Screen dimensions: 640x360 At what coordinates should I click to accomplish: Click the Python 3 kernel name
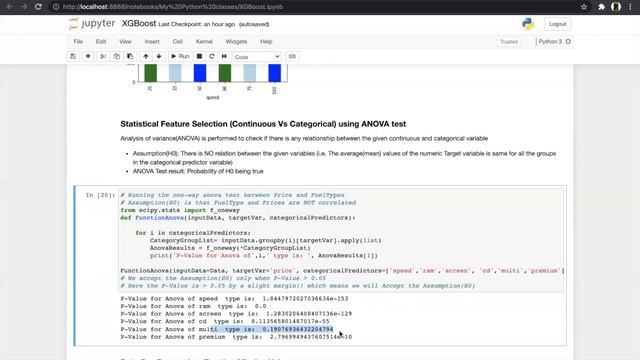[550, 42]
